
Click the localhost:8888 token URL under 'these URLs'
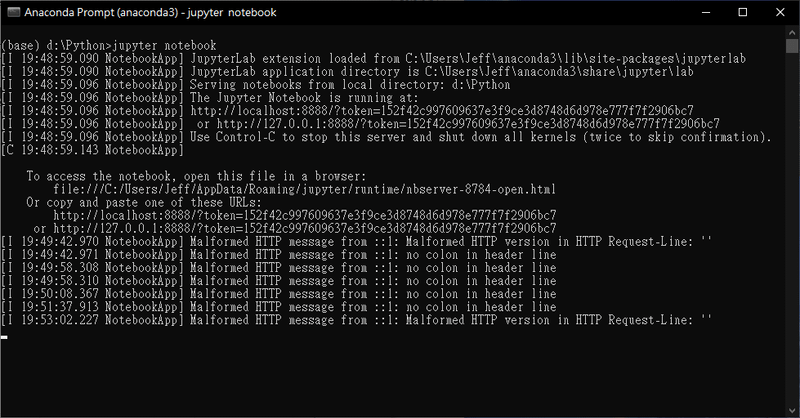pyautogui.click(x=305, y=215)
